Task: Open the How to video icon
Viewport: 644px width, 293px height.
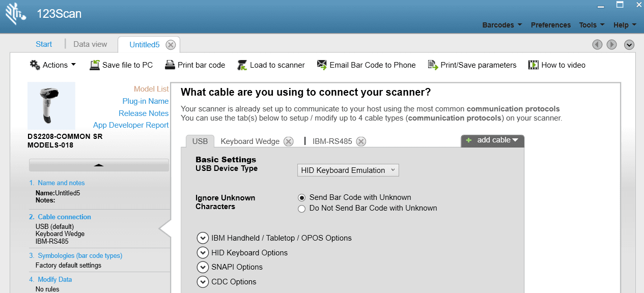Action: (534, 65)
